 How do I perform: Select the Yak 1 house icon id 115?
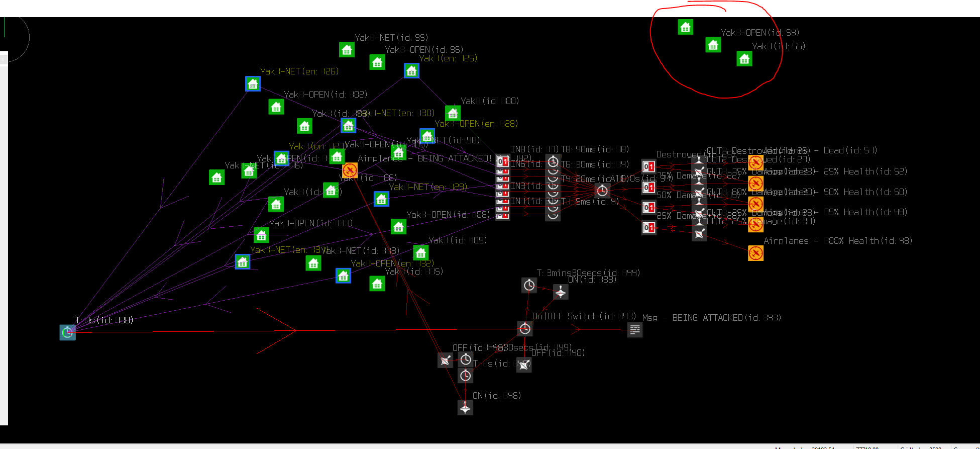pyautogui.click(x=377, y=284)
